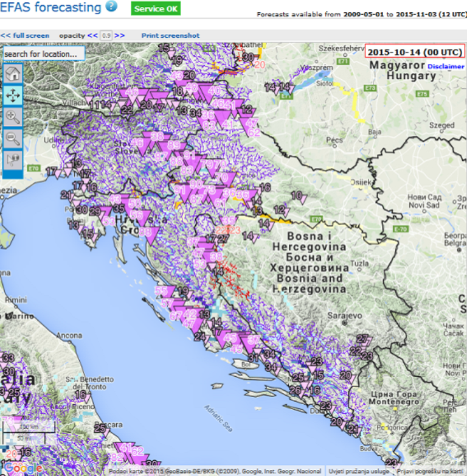The height and width of the screenshot is (476, 467).
Task: Decrease opacity with the << arrows
Action: click(92, 35)
